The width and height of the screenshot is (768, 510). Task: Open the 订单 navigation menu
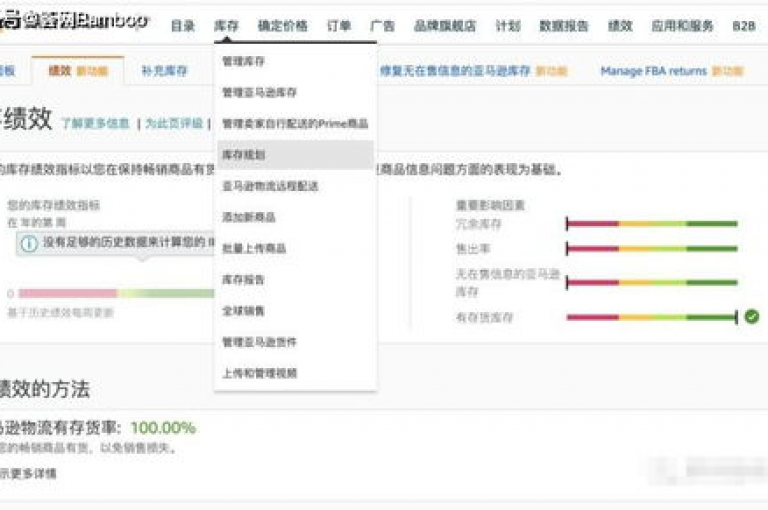[x=339, y=25]
